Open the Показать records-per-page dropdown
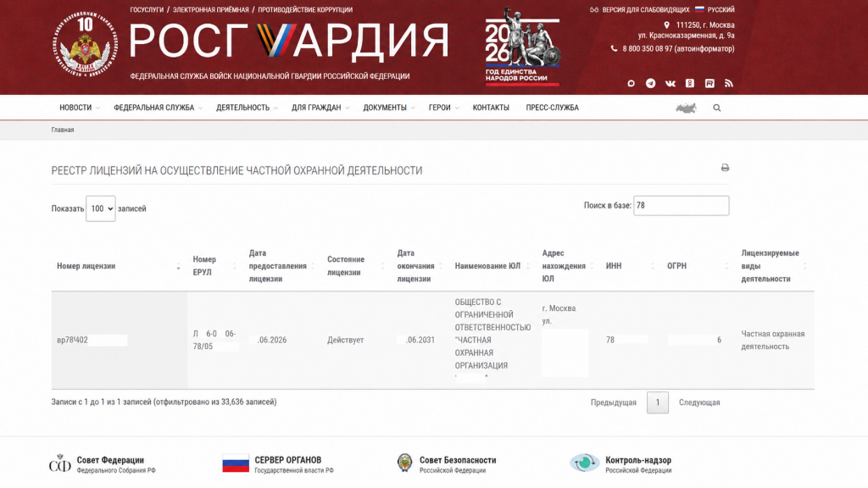 101,208
